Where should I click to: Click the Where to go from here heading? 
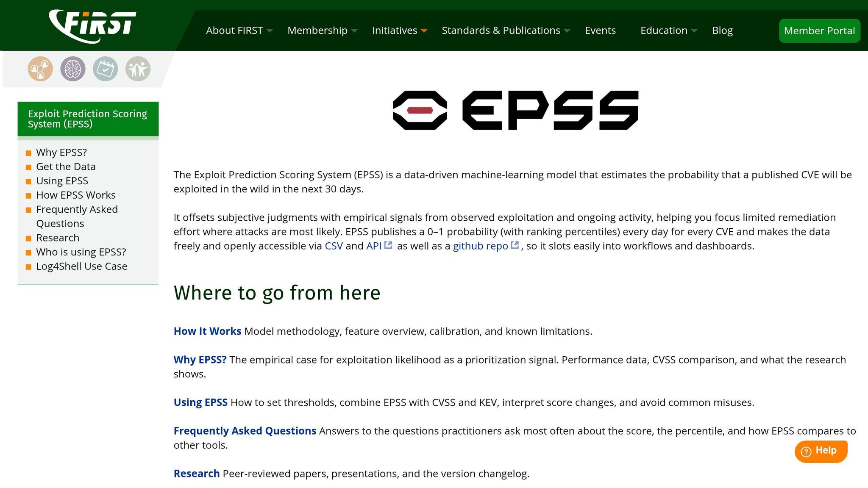[x=277, y=293]
